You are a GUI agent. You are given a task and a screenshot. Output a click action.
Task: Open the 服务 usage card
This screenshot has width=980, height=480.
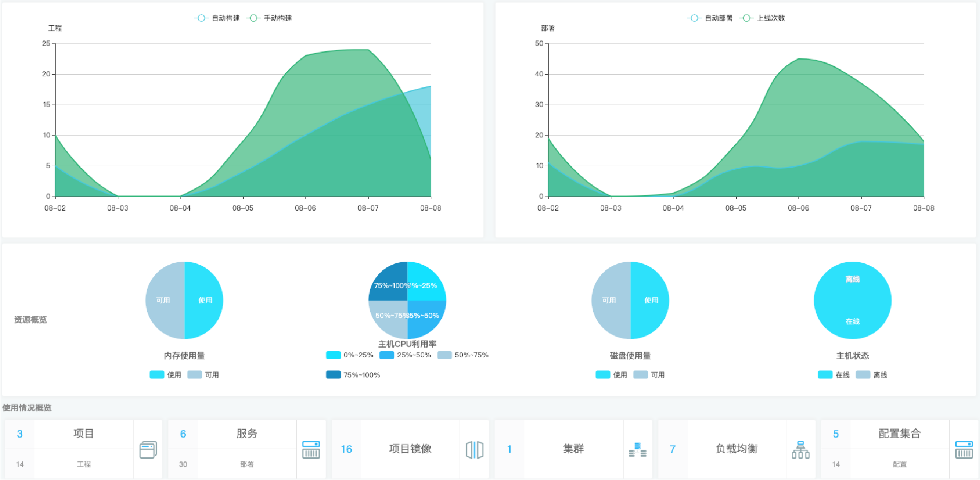point(247,434)
